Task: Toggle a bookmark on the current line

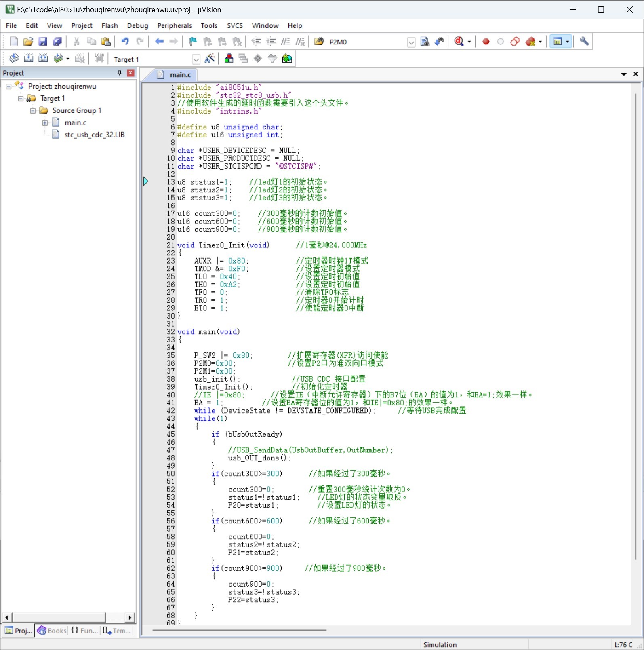Action: (x=193, y=41)
